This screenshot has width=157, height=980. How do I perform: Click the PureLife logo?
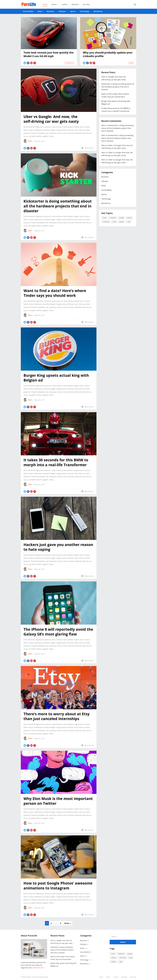point(29,5)
